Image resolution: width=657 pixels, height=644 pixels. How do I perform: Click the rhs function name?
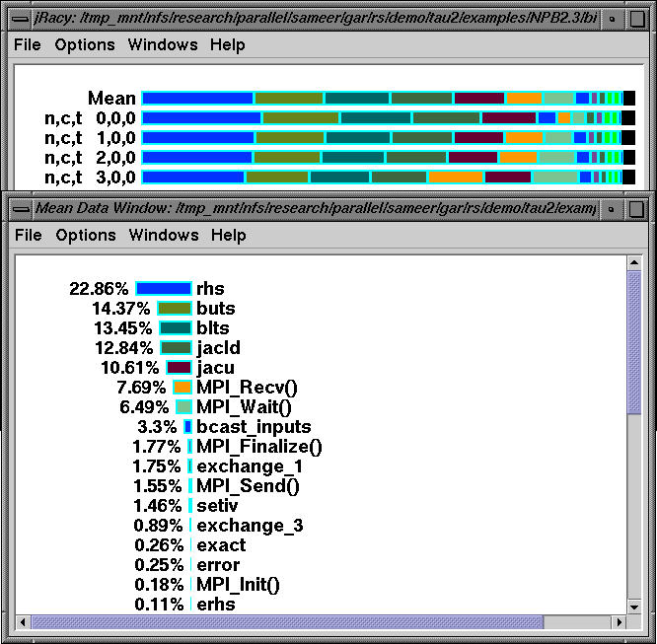click(x=210, y=289)
